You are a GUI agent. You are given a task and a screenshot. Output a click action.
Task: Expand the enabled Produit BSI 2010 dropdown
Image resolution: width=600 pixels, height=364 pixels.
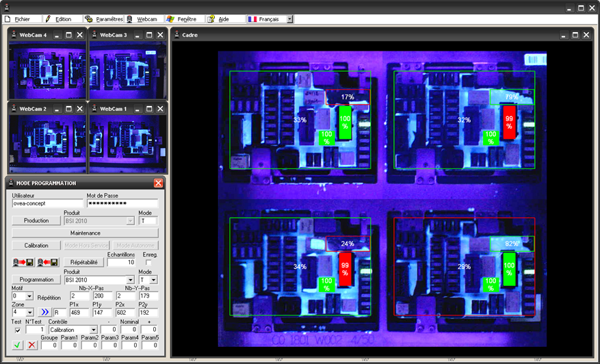click(x=131, y=280)
